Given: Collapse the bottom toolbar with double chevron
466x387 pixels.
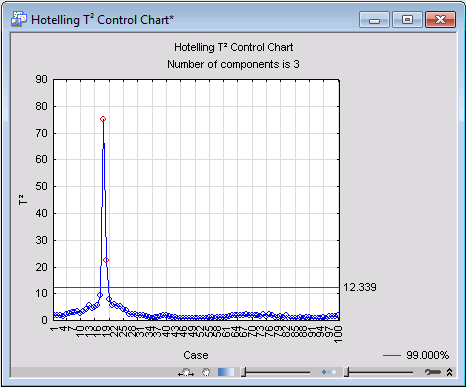Looking at the screenshot, I should tap(449, 372).
